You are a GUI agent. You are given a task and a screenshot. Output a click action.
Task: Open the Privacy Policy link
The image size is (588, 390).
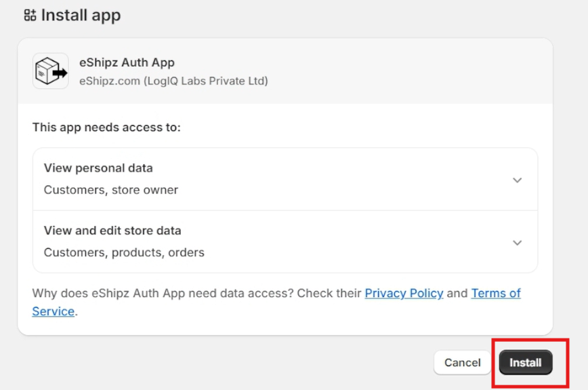[404, 293]
